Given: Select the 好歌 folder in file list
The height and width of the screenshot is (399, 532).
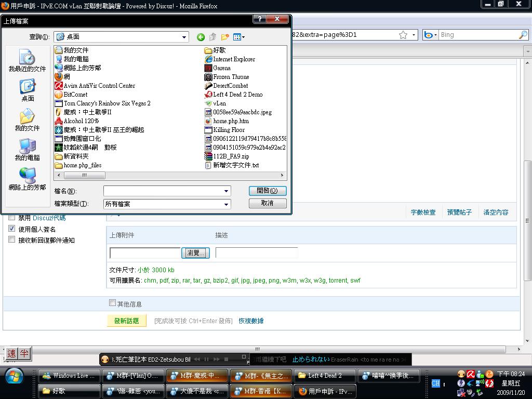Looking at the screenshot, I should 215,50.
